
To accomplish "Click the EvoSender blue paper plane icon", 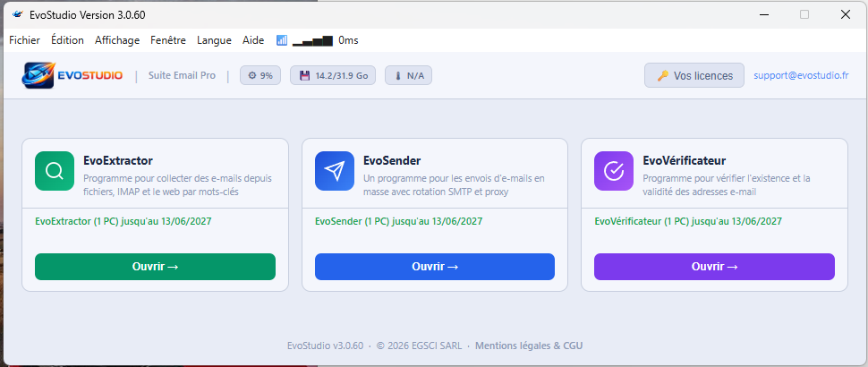I will click(x=335, y=171).
